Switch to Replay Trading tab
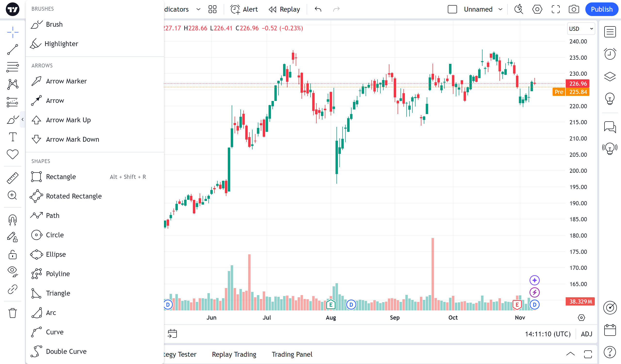621x364 pixels. 234,354
